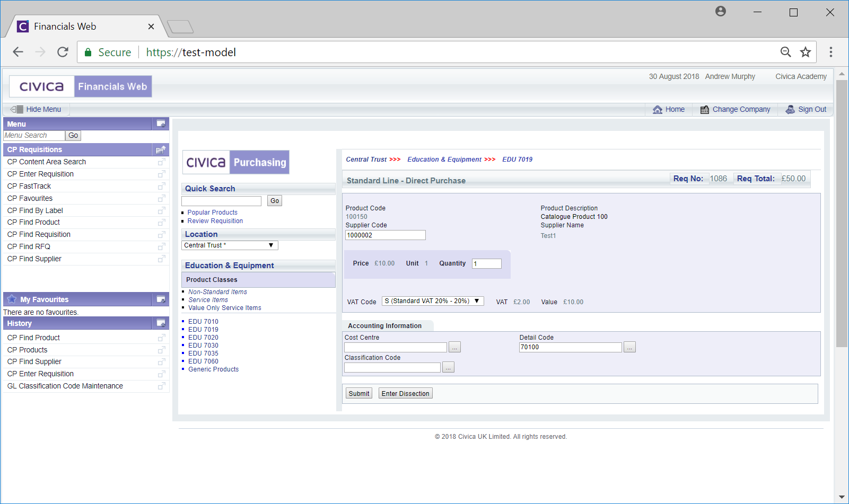849x504 pixels.
Task: Open the Service Items link
Action: click(x=208, y=300)
